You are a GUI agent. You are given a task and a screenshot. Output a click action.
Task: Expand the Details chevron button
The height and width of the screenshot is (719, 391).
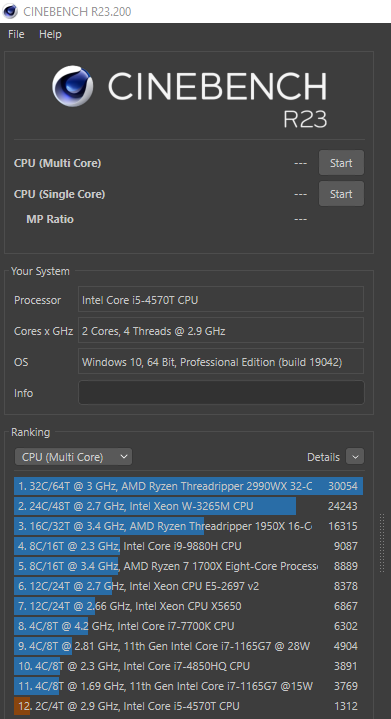pyautogui.click(x=355, y=457)
